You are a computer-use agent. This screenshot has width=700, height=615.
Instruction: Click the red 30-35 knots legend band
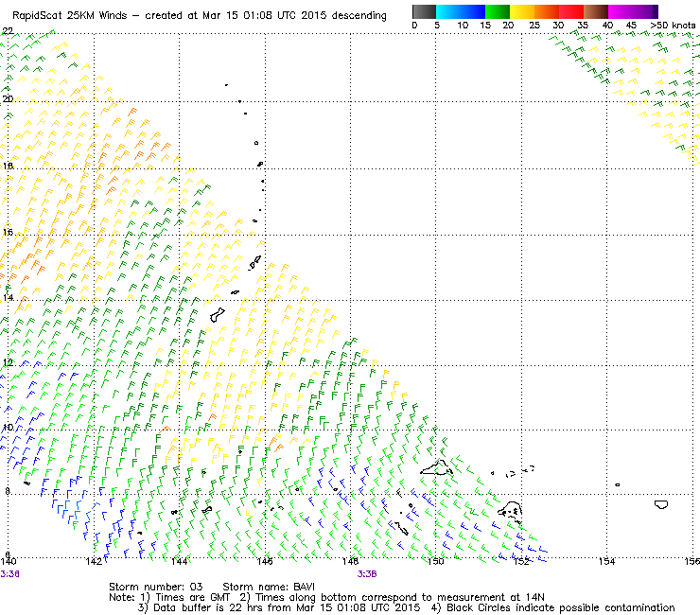pos(571,11)
